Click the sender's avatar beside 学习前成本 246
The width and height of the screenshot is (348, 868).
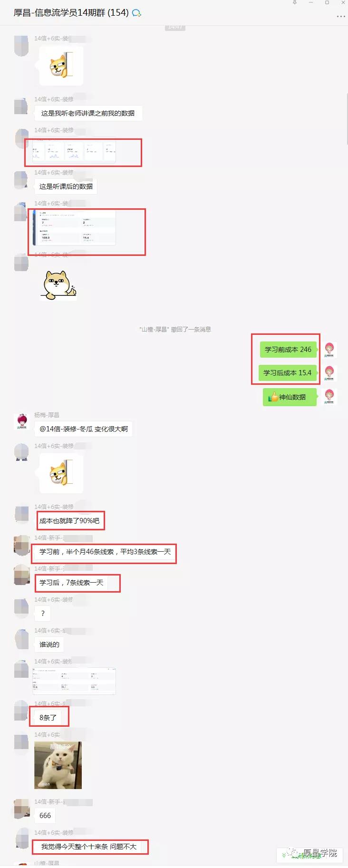(x=329, y=349)
